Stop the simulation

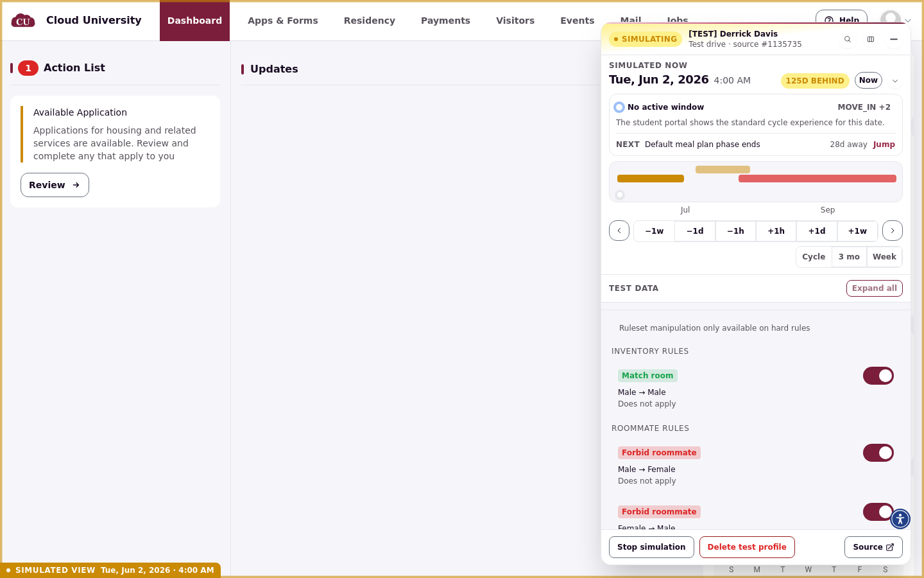[651, 547]
